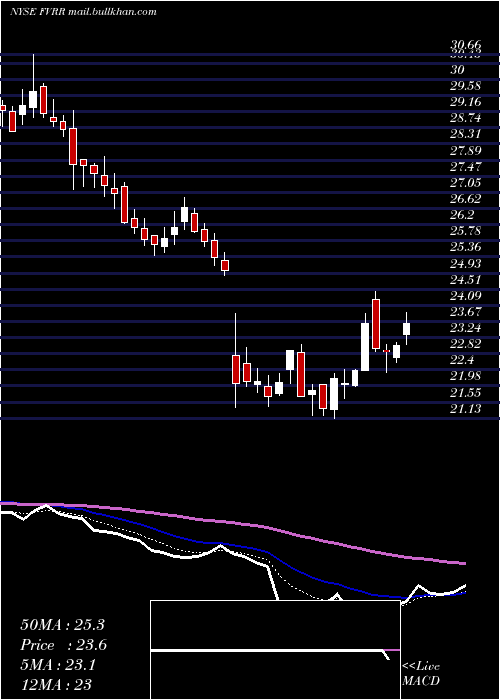Select the price label 27.89

pos(466,150)
